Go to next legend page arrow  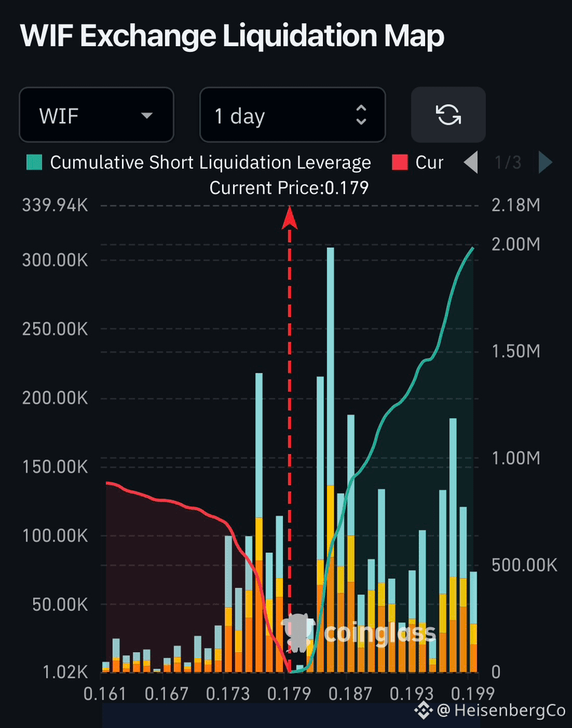coord(545,162)
